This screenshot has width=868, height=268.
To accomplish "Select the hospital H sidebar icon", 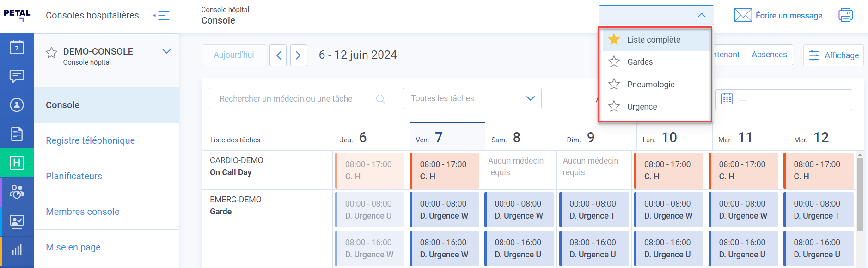I will click(17, 163).
